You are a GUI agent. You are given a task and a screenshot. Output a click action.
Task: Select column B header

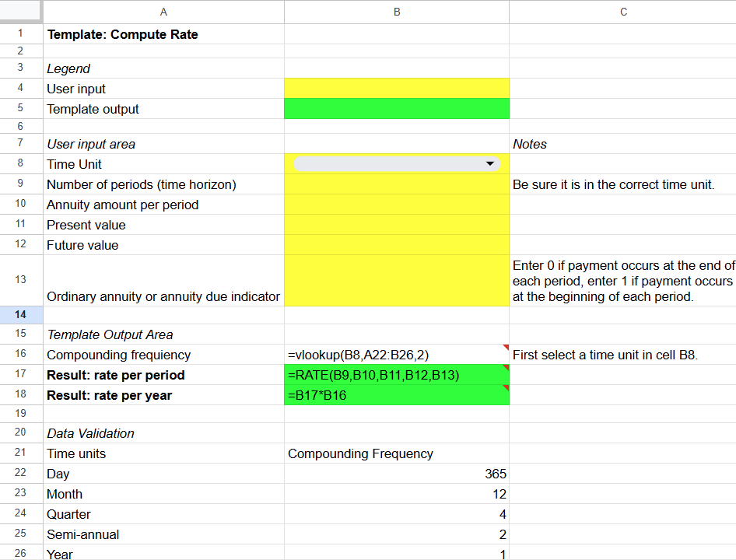[397, 12]
